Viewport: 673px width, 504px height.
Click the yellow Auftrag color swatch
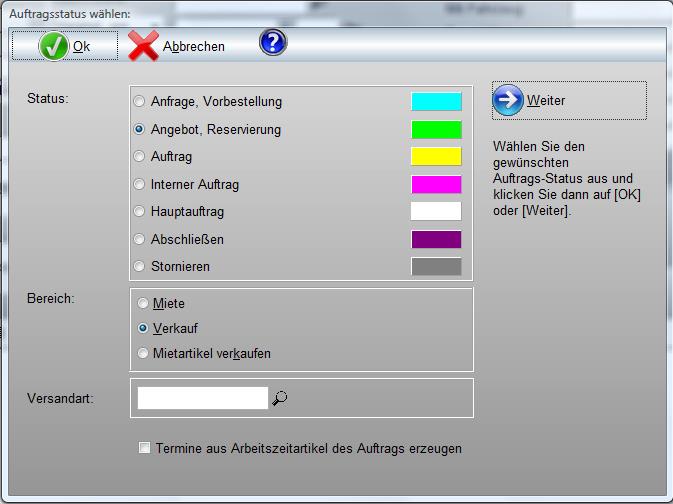[x=436, y=156]
